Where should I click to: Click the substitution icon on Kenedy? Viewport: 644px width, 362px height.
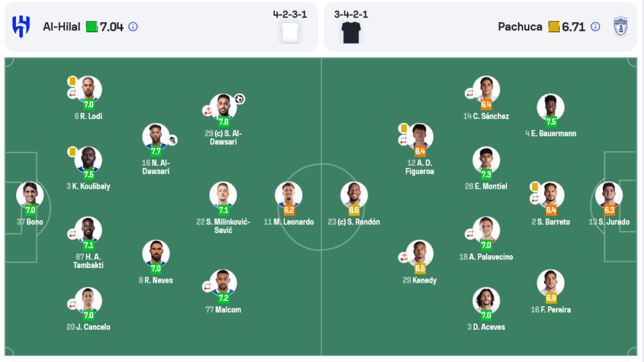pyautogui.click(x=404, y=257)
